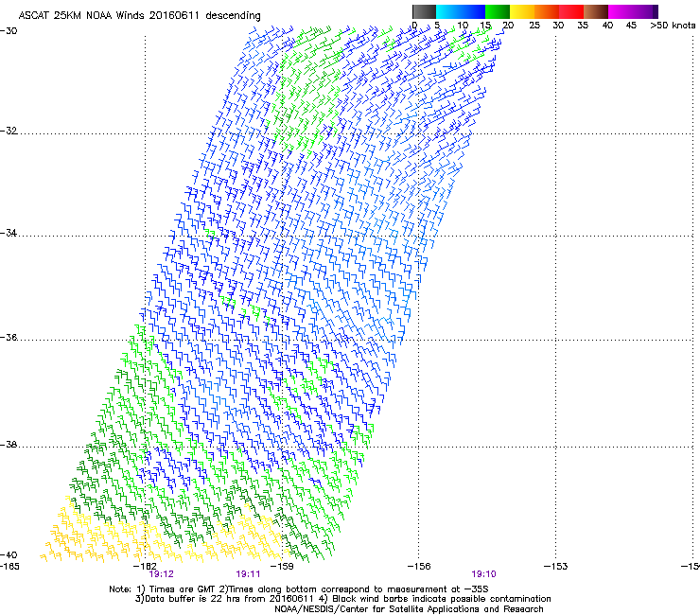Click the purple time stamp '19:12'
700x615 pixels.
pos(161,574)
